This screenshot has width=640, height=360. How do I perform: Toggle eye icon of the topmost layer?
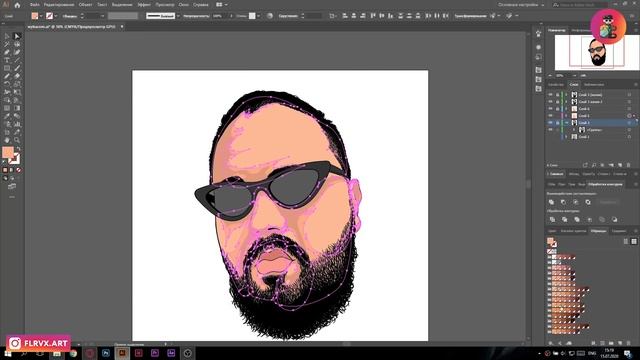point(550,95)
